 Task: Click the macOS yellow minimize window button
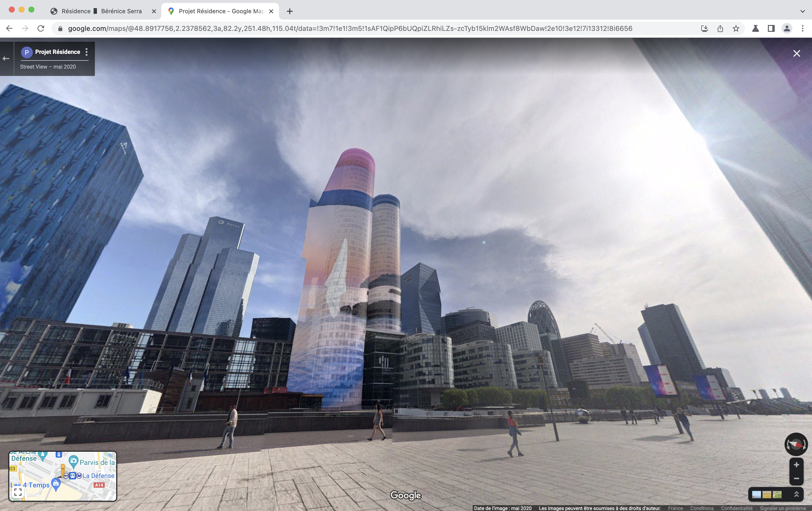click(22, 10)
